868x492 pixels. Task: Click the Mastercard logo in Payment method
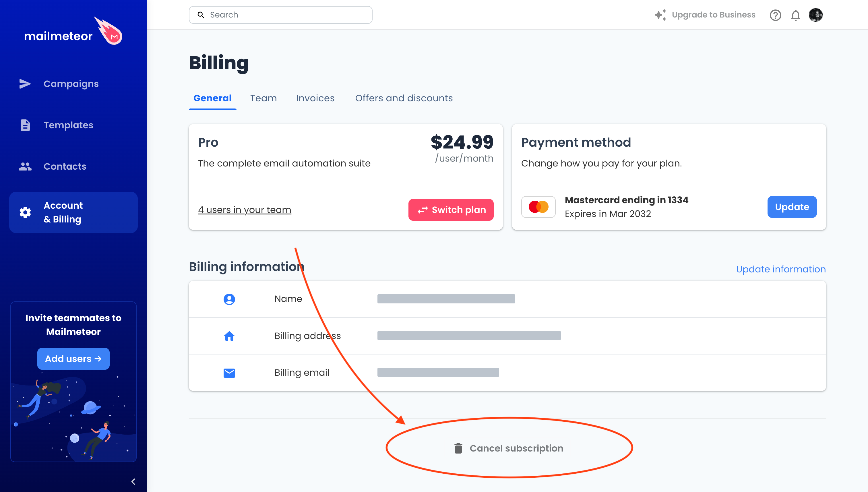[x=538, y=207]
